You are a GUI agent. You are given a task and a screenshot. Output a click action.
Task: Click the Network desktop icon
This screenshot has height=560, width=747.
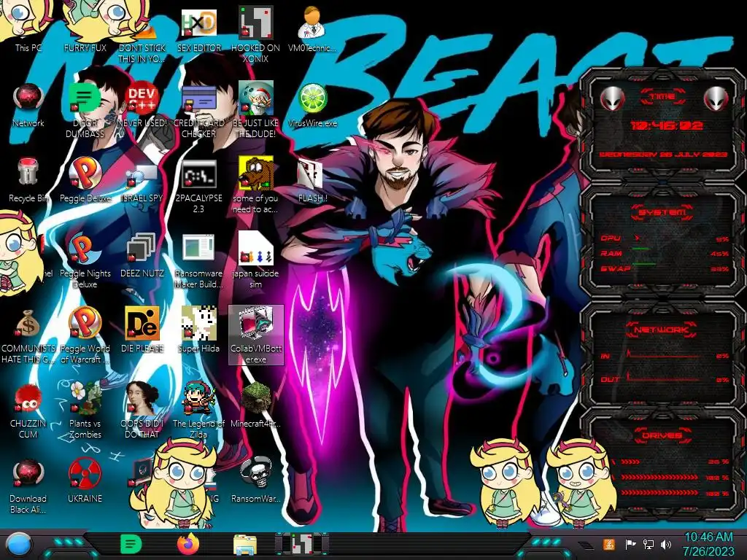(x=28, y=105)
